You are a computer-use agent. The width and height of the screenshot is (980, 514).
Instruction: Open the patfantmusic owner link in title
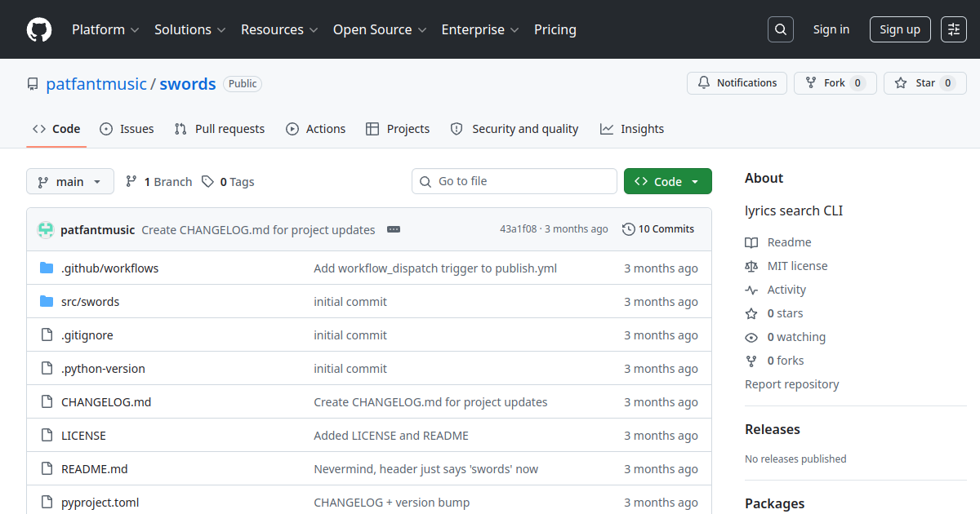96,84
